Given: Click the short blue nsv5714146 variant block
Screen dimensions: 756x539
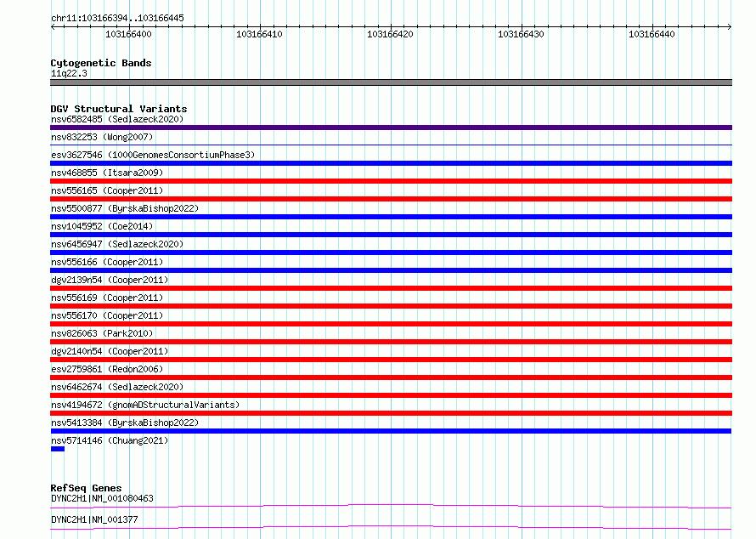Looking at the screenshot, I should point(58,449).
